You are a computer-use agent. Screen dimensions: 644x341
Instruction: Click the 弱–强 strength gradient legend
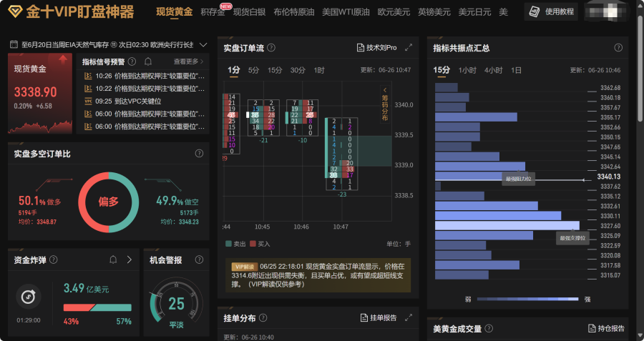(x=527, y=299)
